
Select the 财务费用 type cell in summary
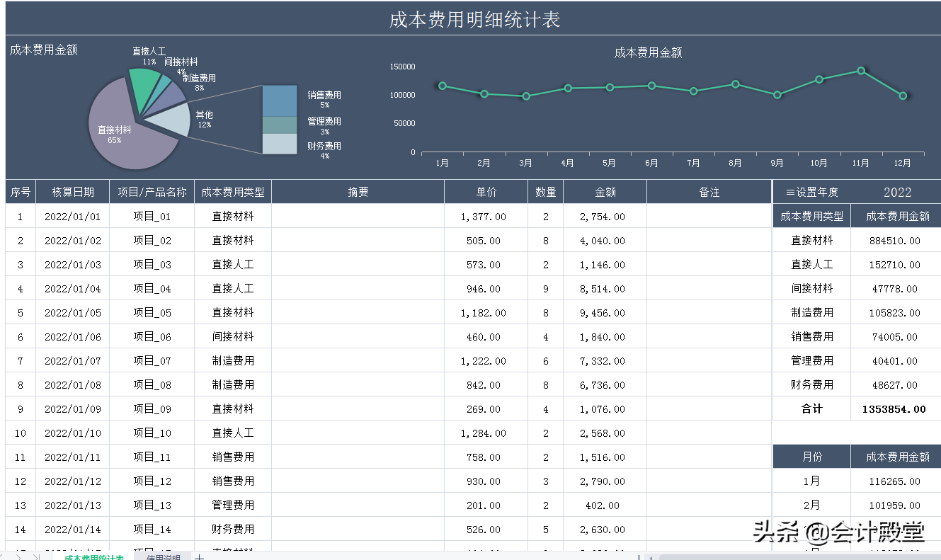[x=811, y=384]
